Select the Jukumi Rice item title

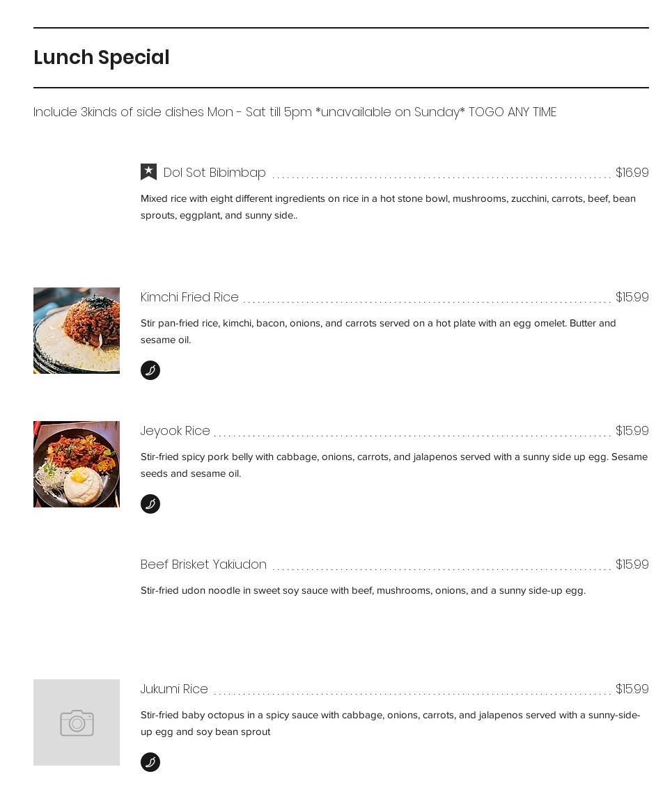(174, 689)
